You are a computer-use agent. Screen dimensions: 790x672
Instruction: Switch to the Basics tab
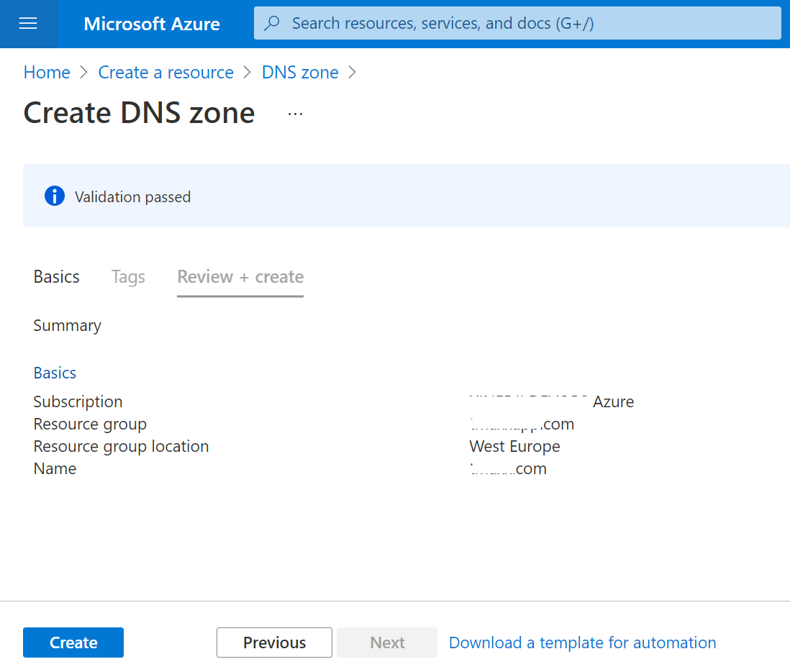[x=56, y=277]
